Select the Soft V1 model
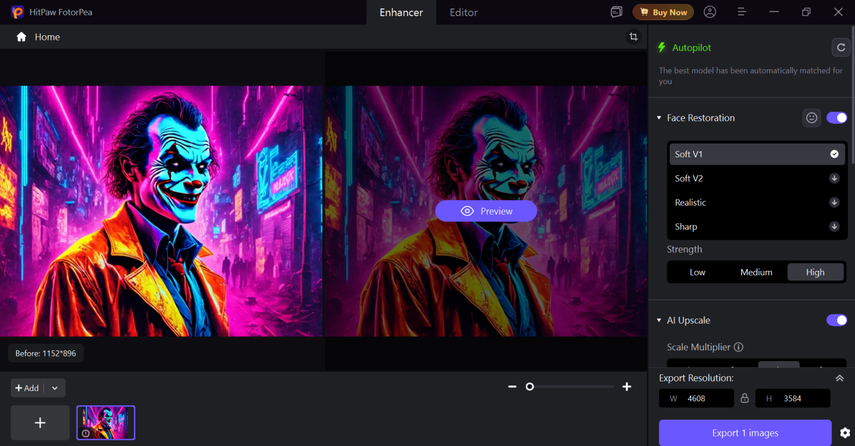855x446 pixels. 757,154
